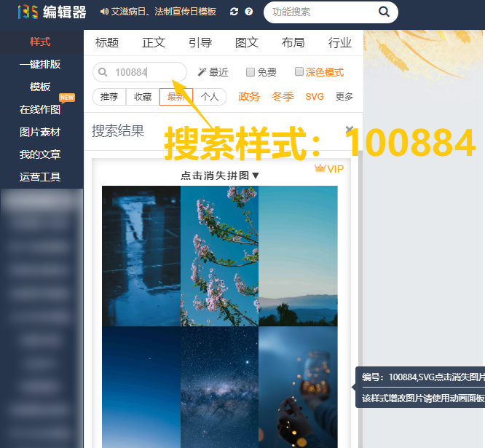This screenshot has height=448, width=485.
Task: Open the 行业 tab
Action: coord(340,42)
